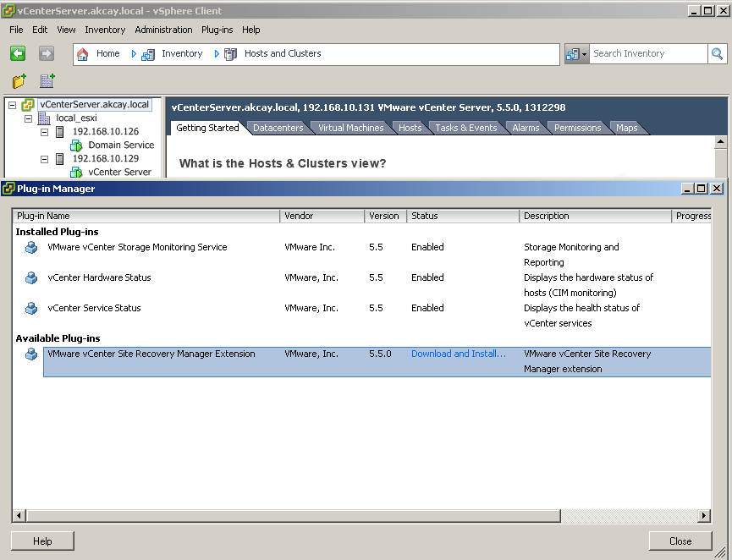Image resolution: width=732 pixels, height=560 pixels.
Task: Collapse the 192.168.10.126 host node
Action: pos(44,132)
